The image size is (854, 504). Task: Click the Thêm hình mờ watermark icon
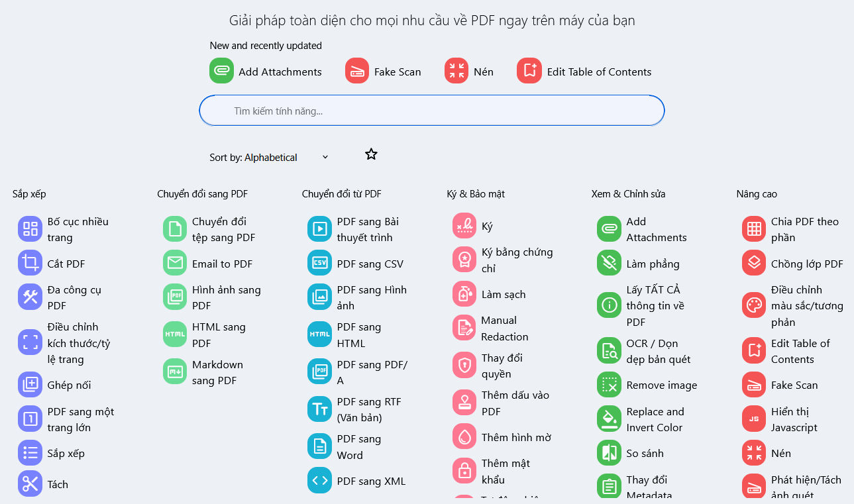[464, 437]
